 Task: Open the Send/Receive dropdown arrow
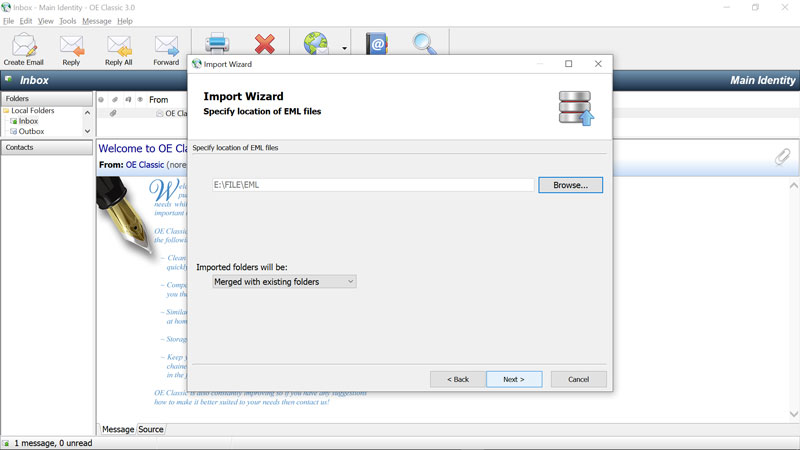point(344,48)
